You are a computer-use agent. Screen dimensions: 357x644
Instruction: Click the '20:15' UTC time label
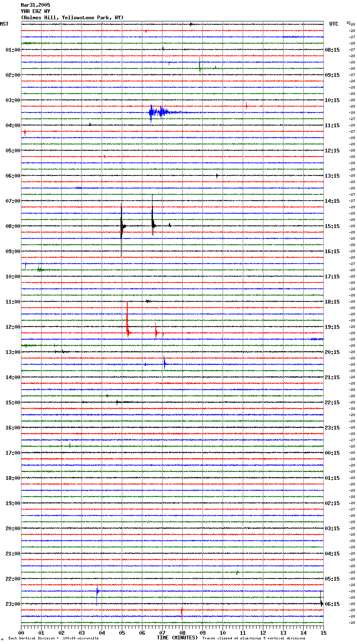(332, 352)
